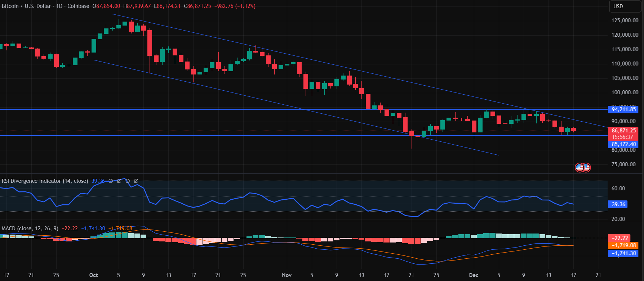Click the Nov label on the time axis
This screenshot has width=644, height=281.
coord(287,275)
